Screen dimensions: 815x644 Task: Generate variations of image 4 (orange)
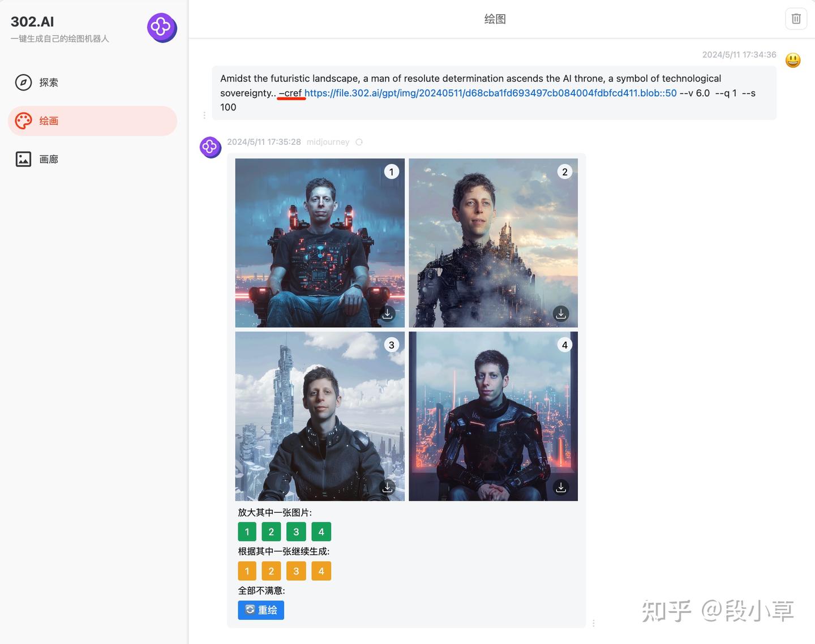(321, 571)
